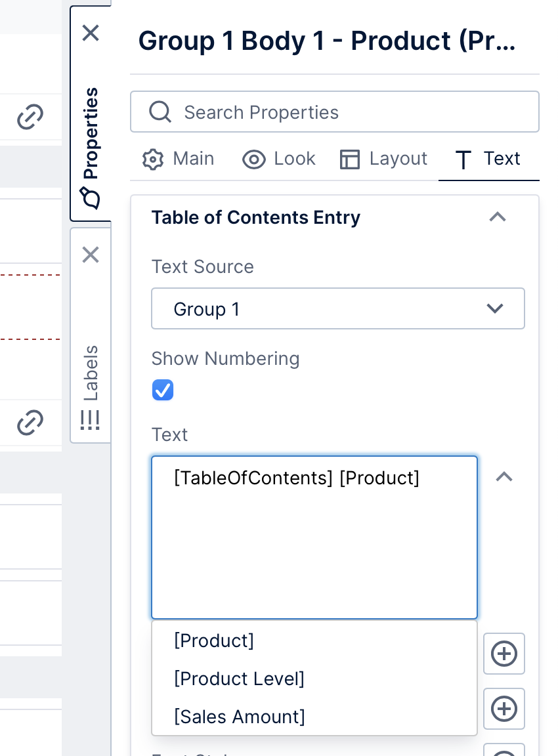
Task: Click the ink bottle Properties icon
Action: click(91, 198)
